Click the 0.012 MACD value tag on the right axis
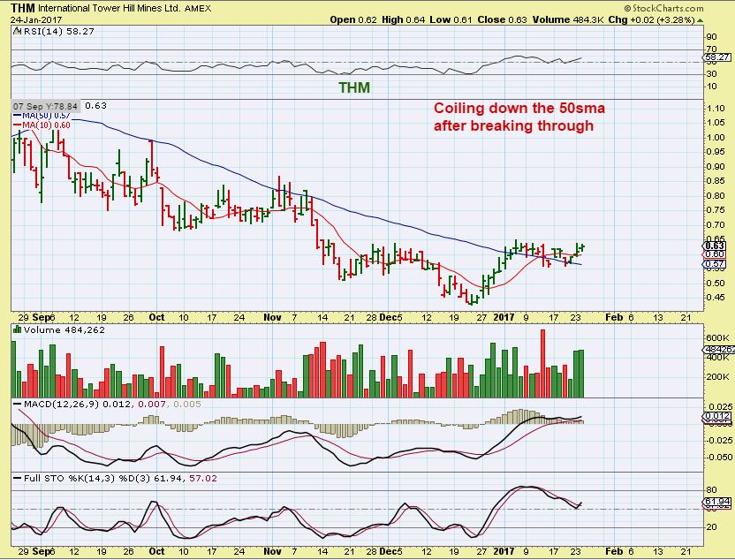Screen dimensions: 735x560 tap(717, 416)
